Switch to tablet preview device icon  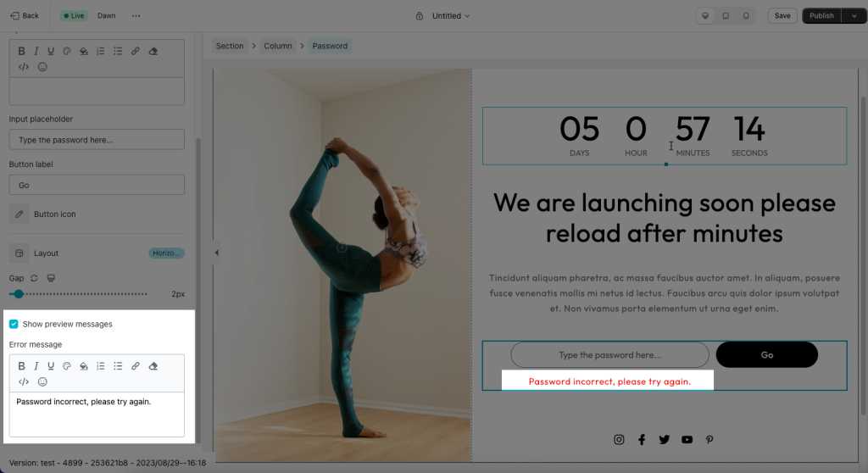click(x=726, y=16)
